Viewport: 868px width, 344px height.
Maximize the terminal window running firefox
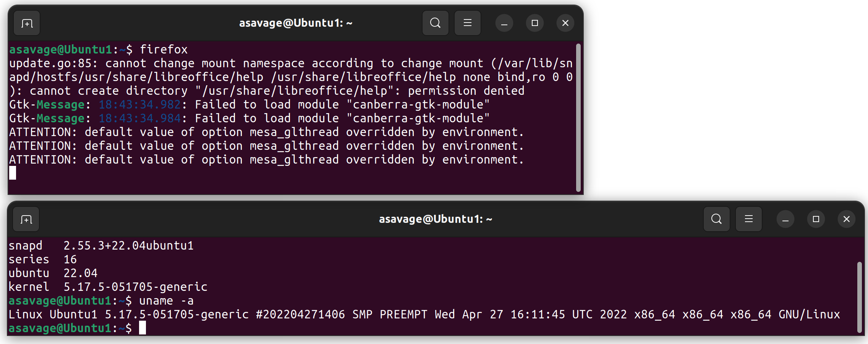click(x=534, y=23)
